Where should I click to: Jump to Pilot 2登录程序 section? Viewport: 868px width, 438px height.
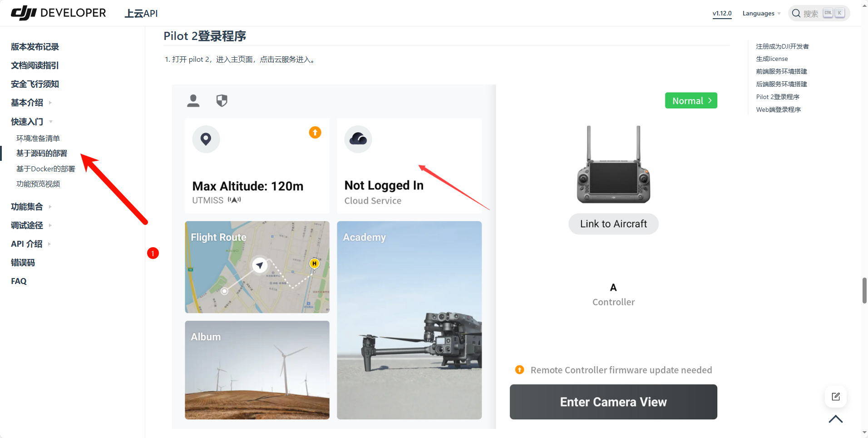pos(778,97)
